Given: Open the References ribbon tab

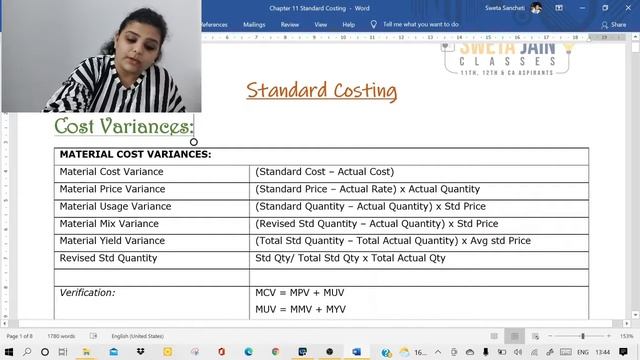Looking at the screenshot, I should pyautogui.click(x=215, y=24).
